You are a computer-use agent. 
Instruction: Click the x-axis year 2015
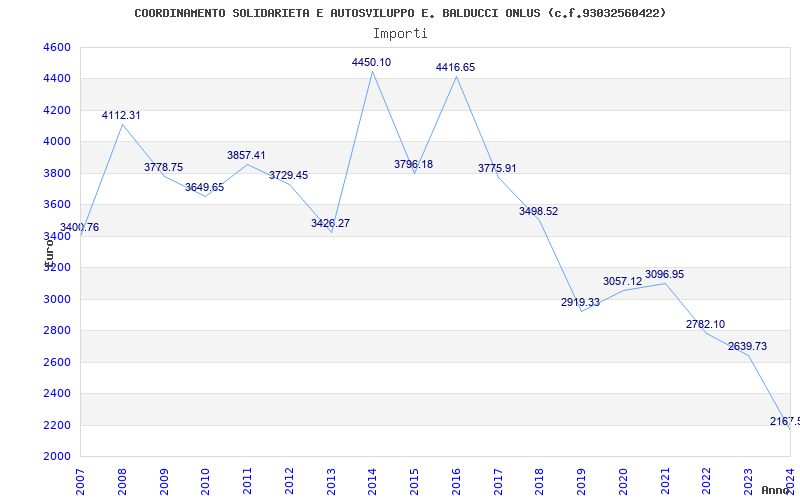click(414, 481)
